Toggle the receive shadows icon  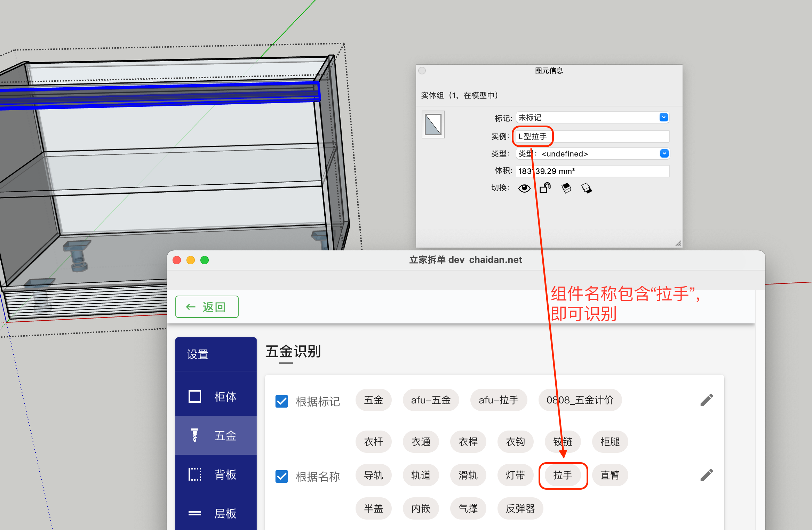pos(566,188)
